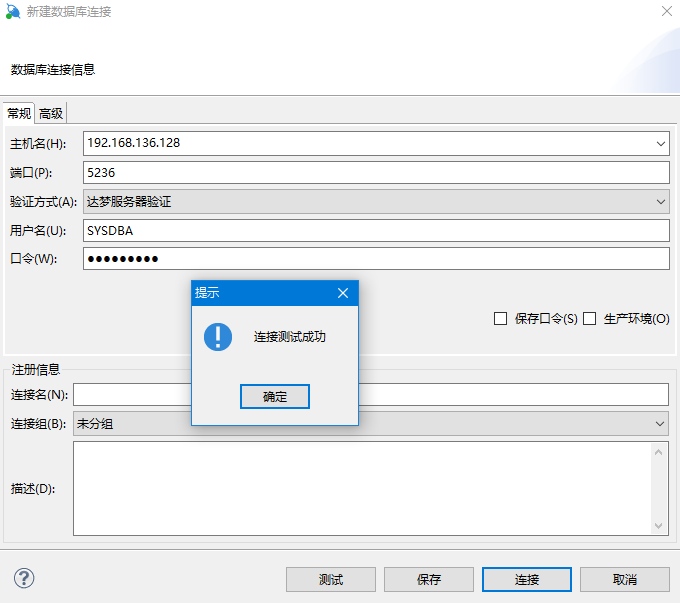Viewport: 680px width, 603px height.
Task: Click the 验证方式(A): label
Action: click(43, 202)
